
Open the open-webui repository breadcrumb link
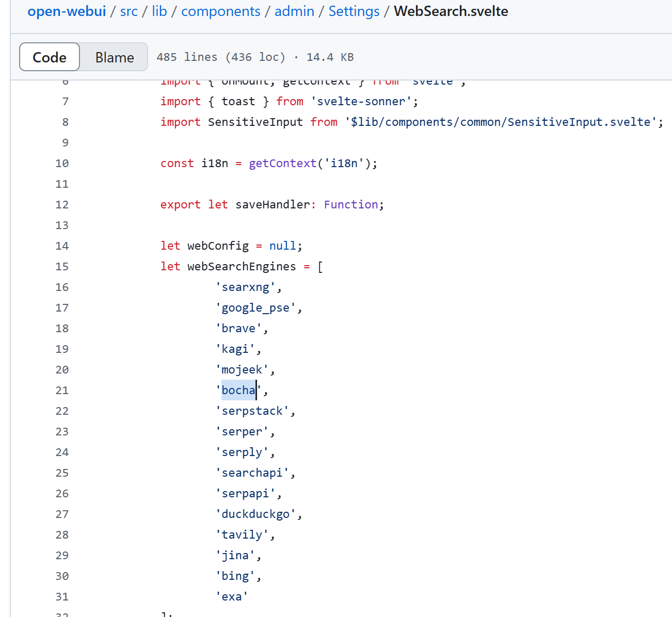pyautogui.click(x=67, y=11)
